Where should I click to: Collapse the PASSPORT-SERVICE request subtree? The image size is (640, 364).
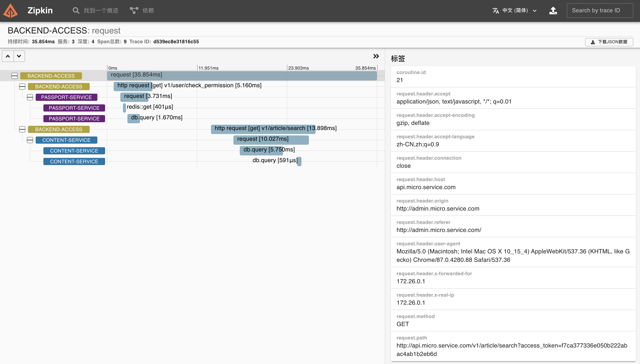30,97
